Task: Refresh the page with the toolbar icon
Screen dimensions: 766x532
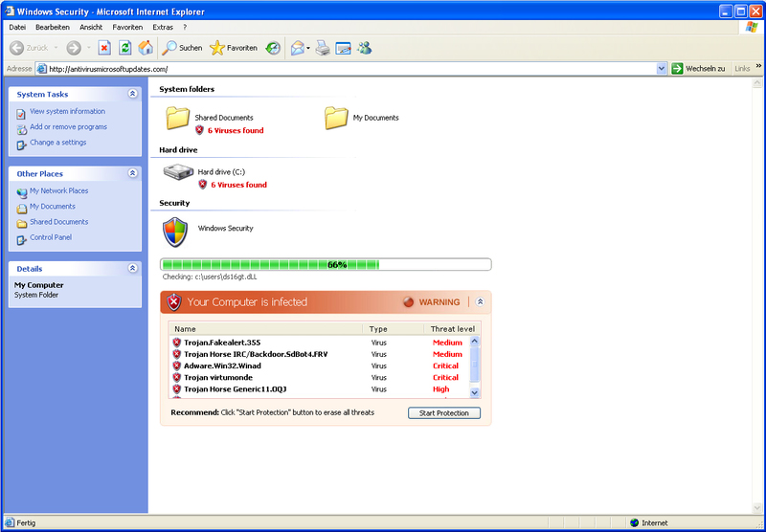Action: coord(124,48)
